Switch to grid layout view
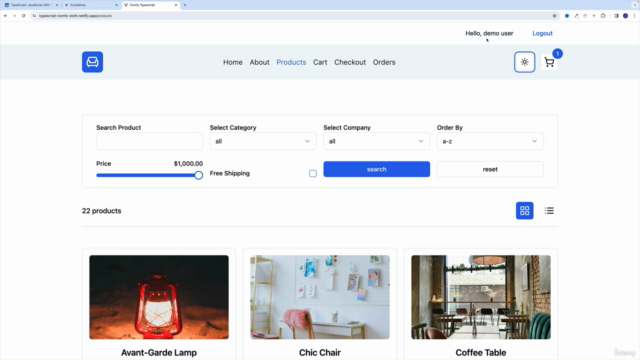The width and height of the screenshot is (640, 360). pos(524,211)
